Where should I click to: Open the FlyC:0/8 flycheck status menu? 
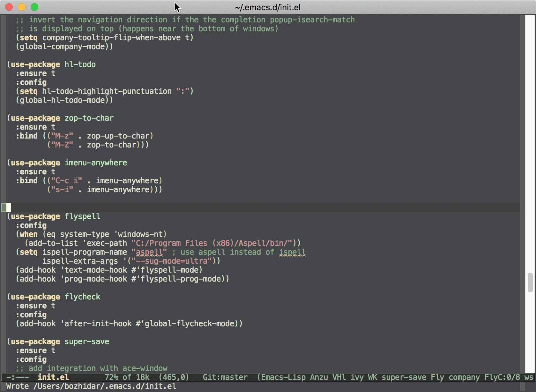coord(502,377)
